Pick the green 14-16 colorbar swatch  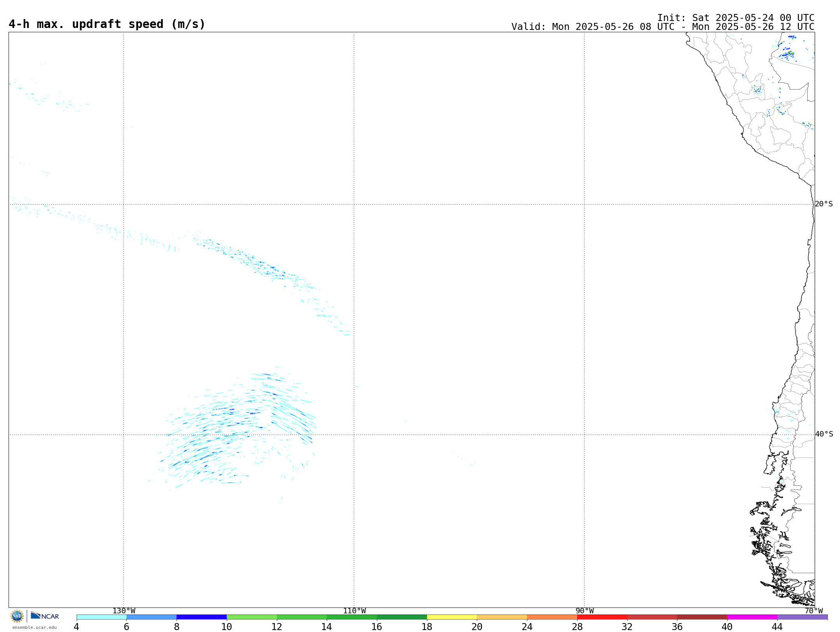coord(352,617)
